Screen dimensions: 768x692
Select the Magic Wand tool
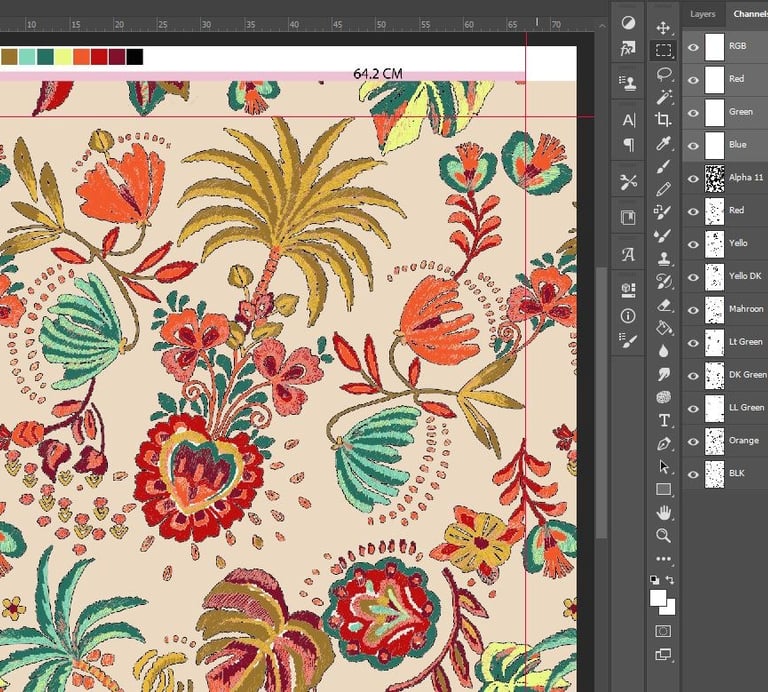[663, 97]
